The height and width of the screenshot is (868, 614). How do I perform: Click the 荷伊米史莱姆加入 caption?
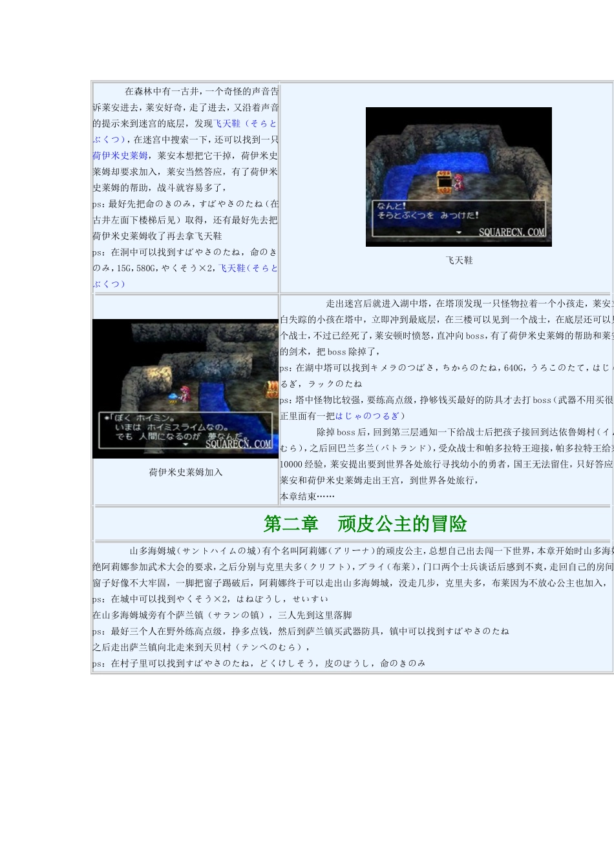(x=185, y=472)
